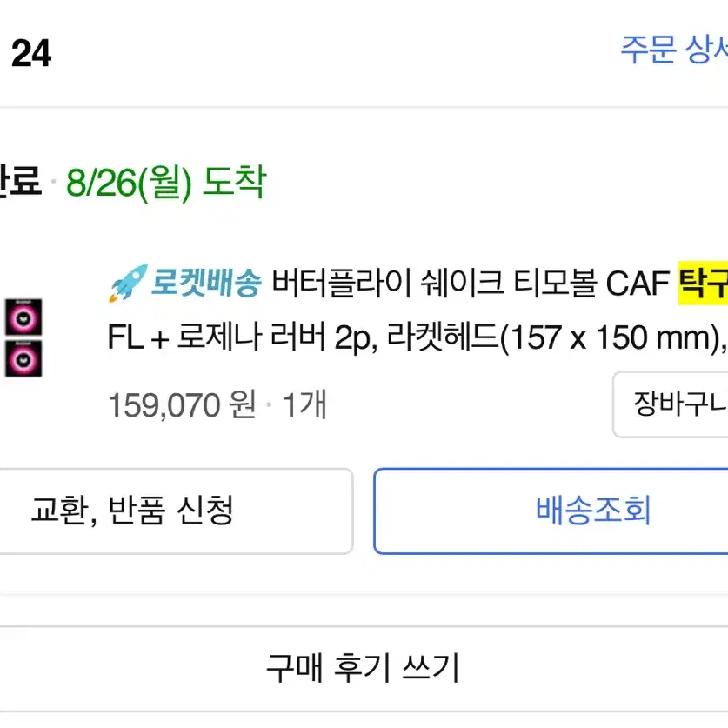Open the 주문 상세 order details link

(674, 50)
